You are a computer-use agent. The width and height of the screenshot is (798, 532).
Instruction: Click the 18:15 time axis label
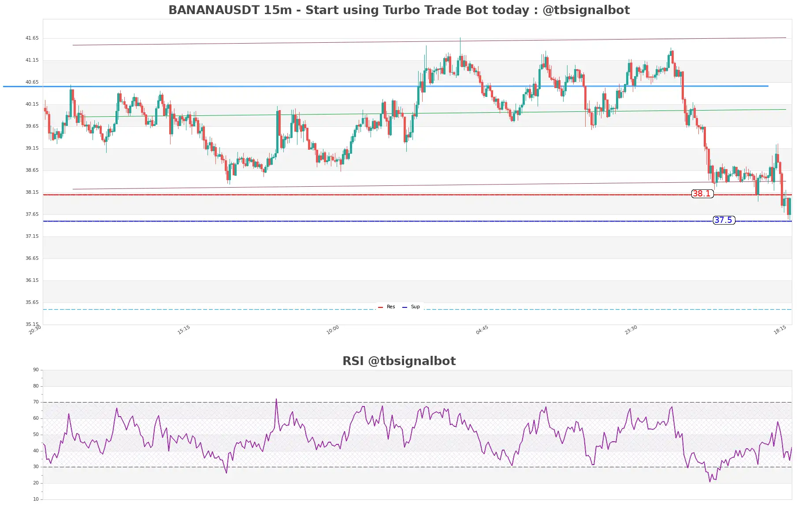click(x=780, y=330)
